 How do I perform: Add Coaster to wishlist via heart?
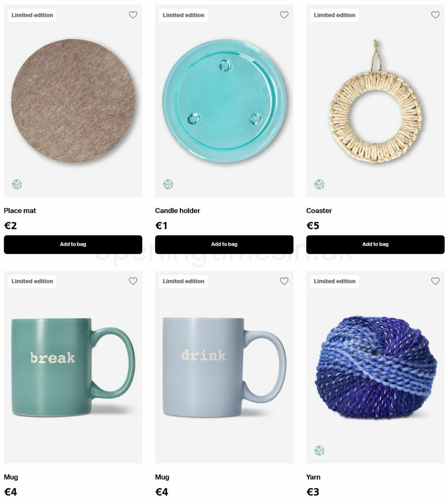click(x=435, y=15)
